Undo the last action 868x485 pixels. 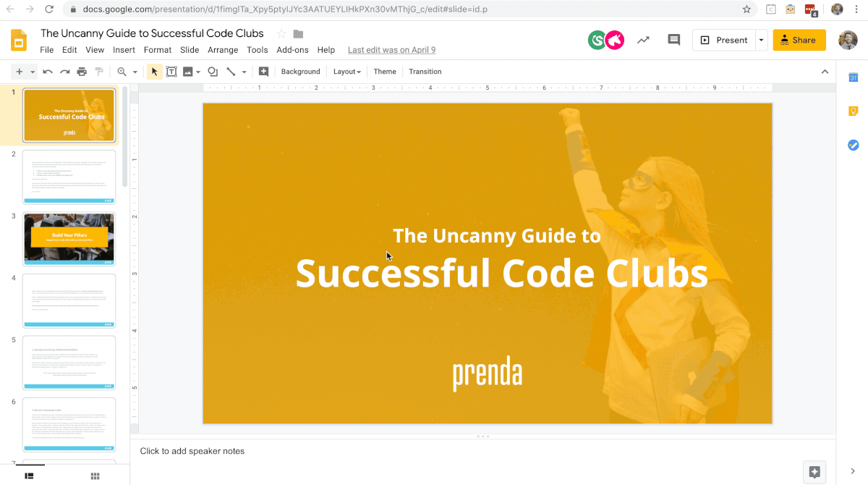pyautogui.click(x=48, y=72)
